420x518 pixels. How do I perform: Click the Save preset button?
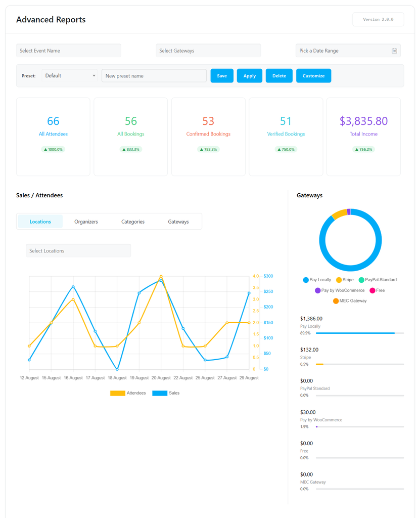(x=222, y=76)
